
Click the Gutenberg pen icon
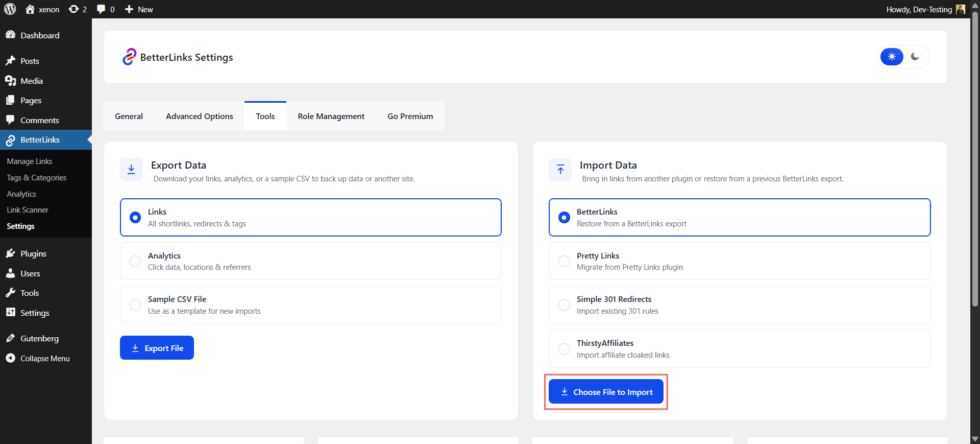10,338
